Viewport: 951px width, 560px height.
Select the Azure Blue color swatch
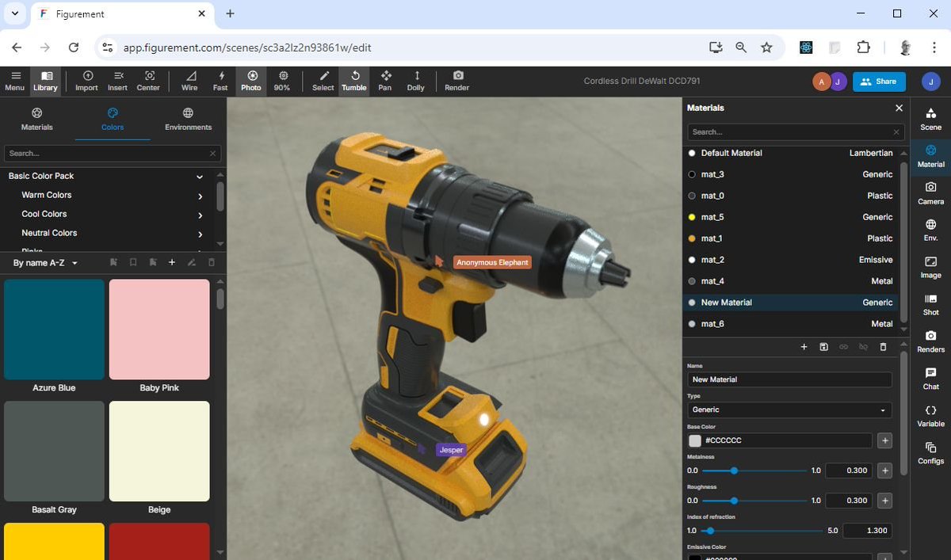pyautogui.click(x=55, y=330)
